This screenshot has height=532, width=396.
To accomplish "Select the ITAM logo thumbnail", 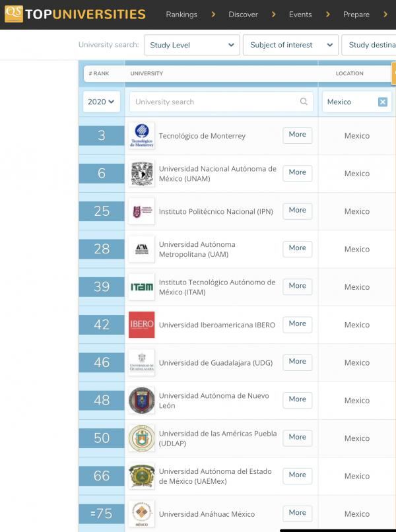I will 141,286.
